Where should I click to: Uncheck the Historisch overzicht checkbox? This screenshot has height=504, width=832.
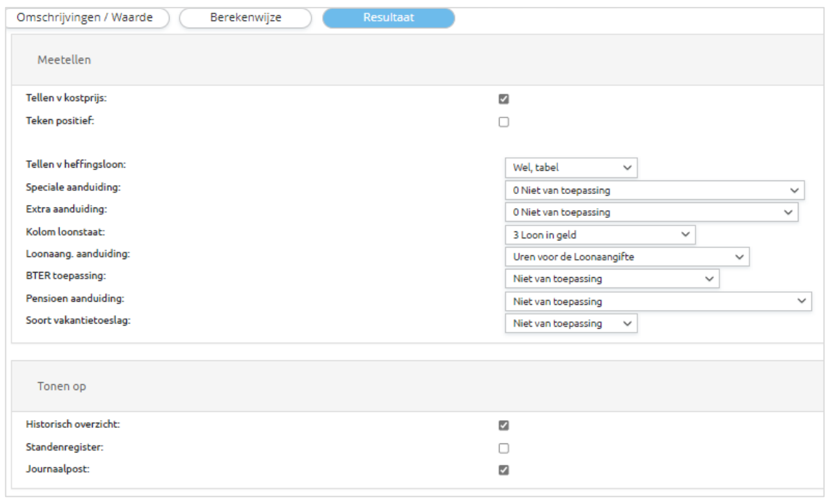coord(504,425)
